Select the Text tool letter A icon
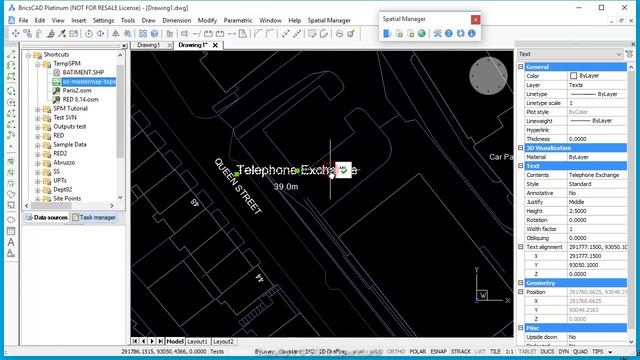Image resolution: width=640 pixels, height=360 pixels. click(x=11, y=242)
